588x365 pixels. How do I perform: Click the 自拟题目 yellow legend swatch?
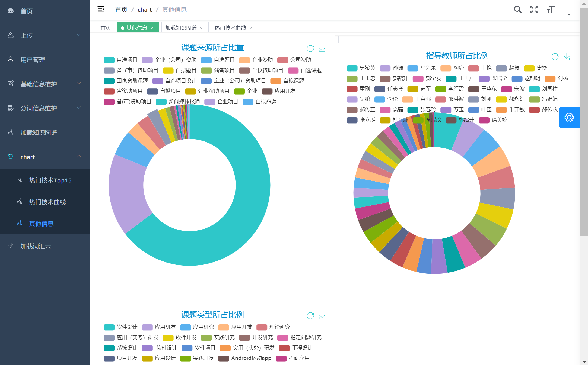168,70
